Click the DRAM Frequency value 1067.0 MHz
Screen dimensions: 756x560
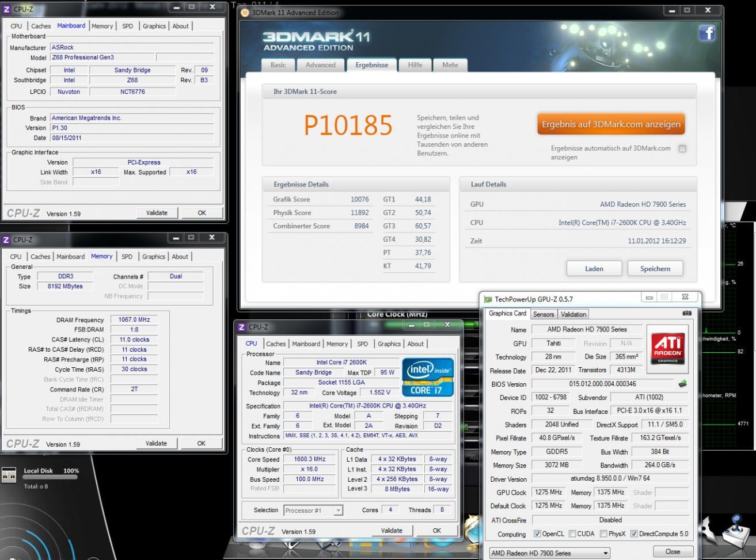click(134, 320)
